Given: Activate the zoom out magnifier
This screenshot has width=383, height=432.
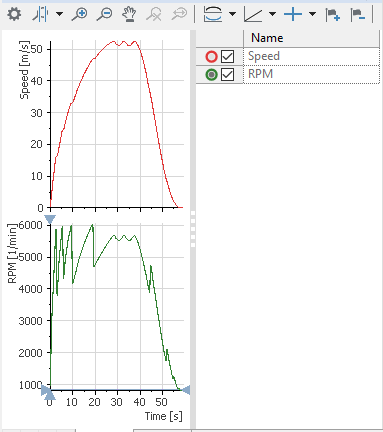Looking at the screenshot, I should tap(105, 14).
